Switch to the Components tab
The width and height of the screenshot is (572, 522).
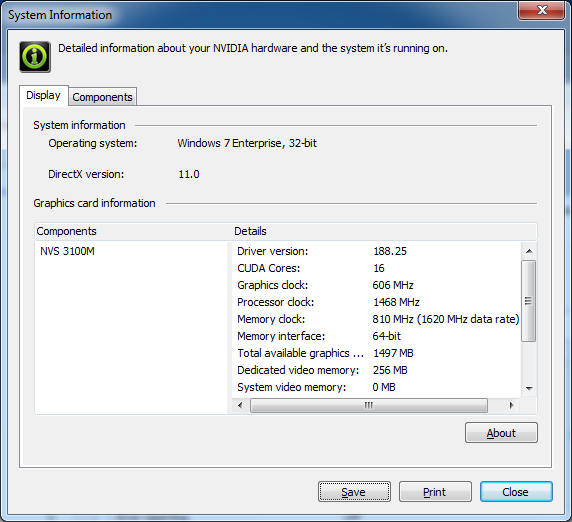[103, 97]
